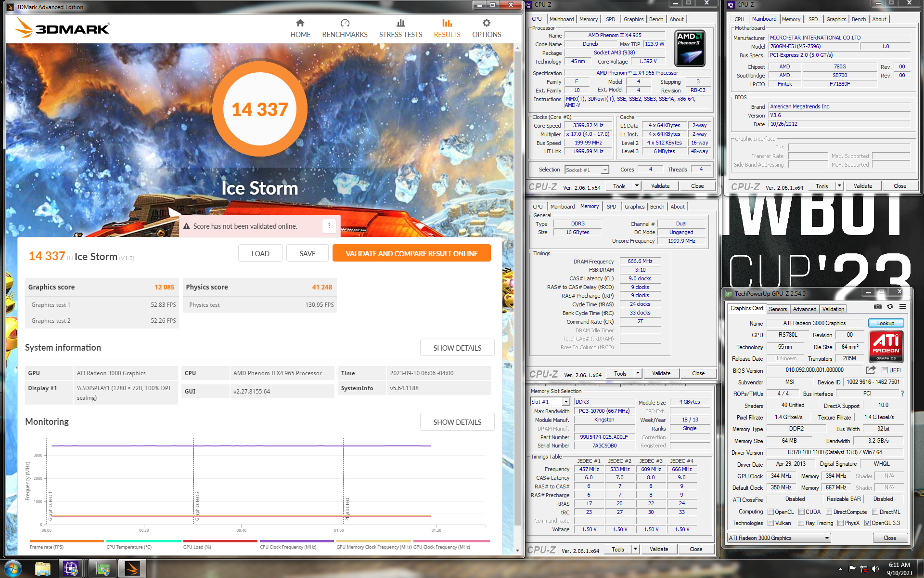Click the LOAD button in 3DMark
The image size is (924, 578).
coord(260,253)
